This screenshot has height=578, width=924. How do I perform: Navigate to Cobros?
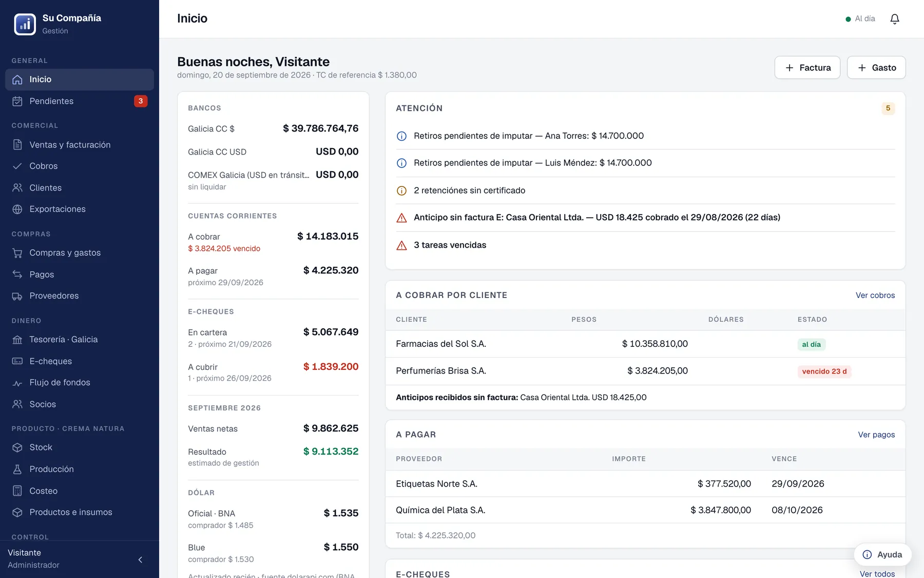click(80, 166)
